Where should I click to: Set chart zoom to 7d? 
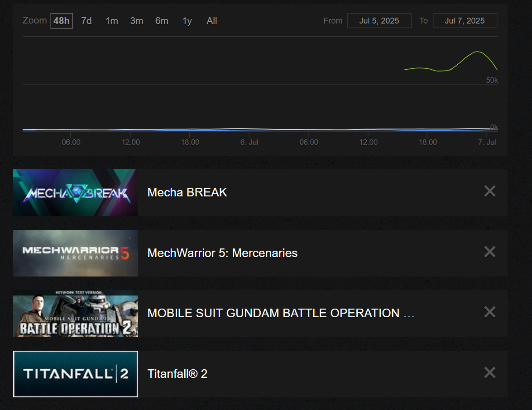[86, 21]
